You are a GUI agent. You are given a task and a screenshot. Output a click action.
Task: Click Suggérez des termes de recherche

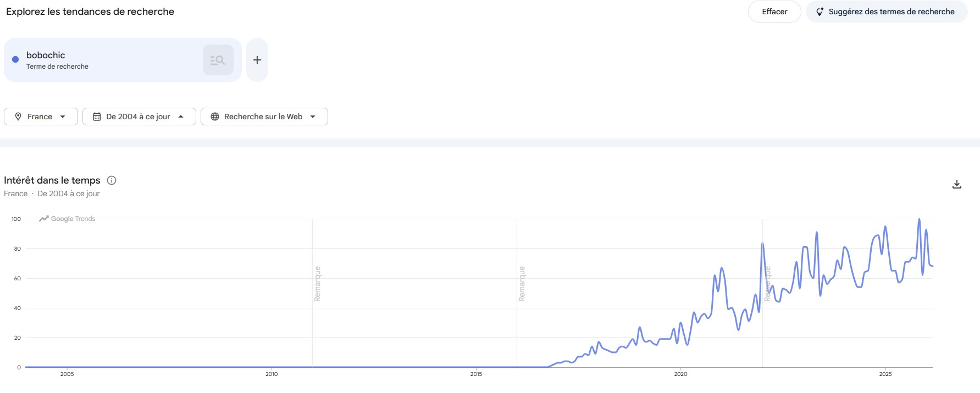pyautogui.click(x=891, y=12)
